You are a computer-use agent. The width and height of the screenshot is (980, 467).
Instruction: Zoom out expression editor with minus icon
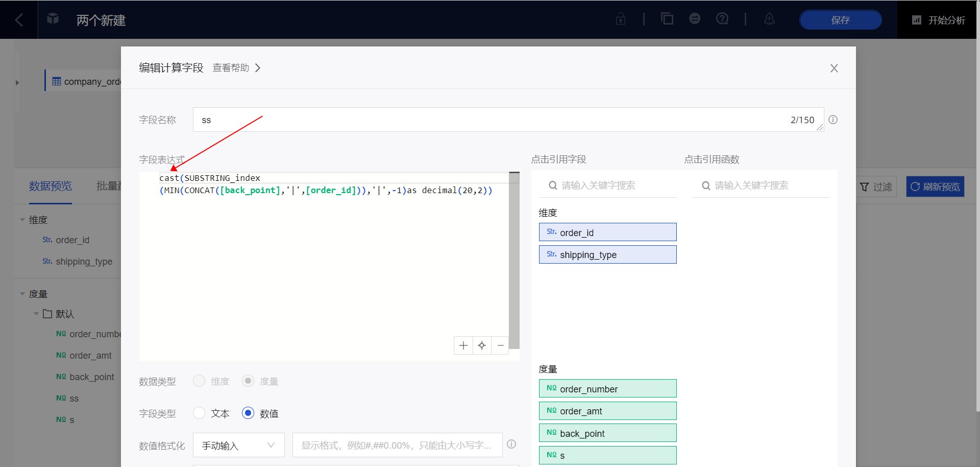[500, 345]
